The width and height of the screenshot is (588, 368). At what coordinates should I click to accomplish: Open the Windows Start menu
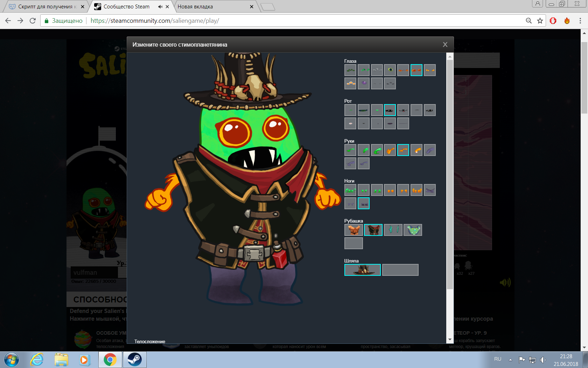(x=12, y=360)
